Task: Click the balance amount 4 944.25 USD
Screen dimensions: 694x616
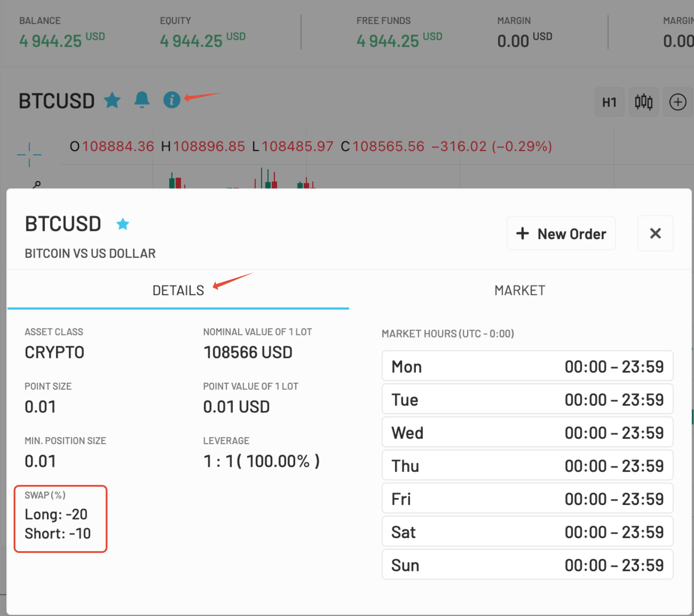Action: [x=62, y=40]
